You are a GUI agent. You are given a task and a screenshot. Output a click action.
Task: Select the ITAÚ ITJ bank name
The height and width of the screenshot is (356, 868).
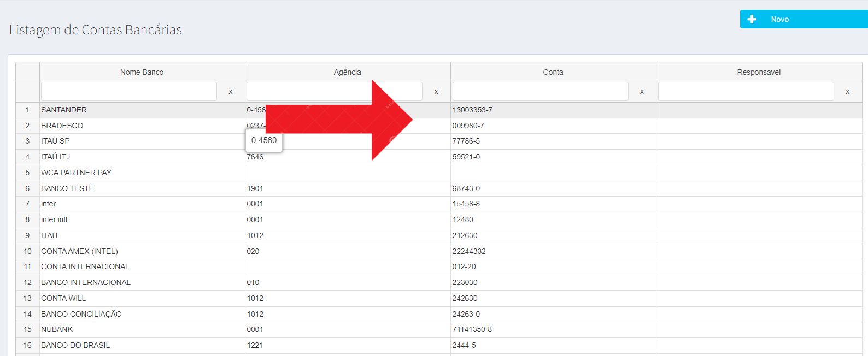click(x=55, y=157)
